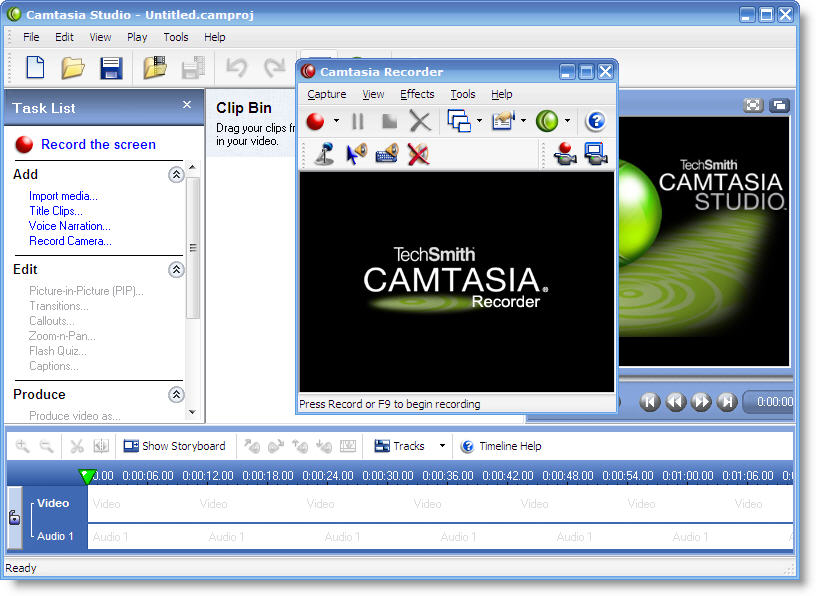This screenshot has width=816, height=596.
Task: Close the Task List panel
Action: (187, 105)
